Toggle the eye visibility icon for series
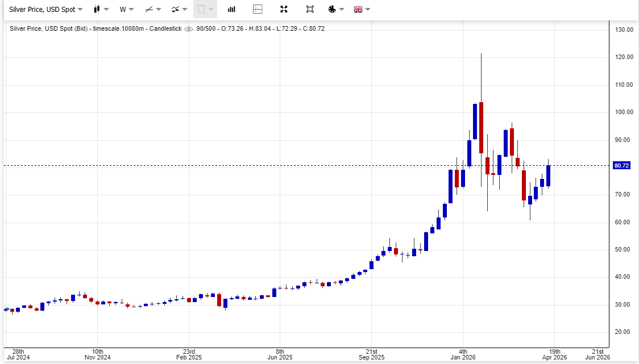The width and height of the screenshot is (639, 364). 189,29
